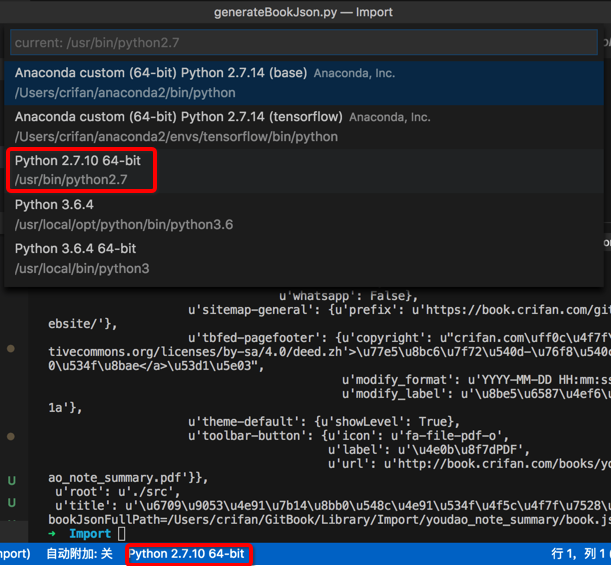Click the Import terminal prompt line
Viewport: 611px width, 566px height.
point(87,533)
